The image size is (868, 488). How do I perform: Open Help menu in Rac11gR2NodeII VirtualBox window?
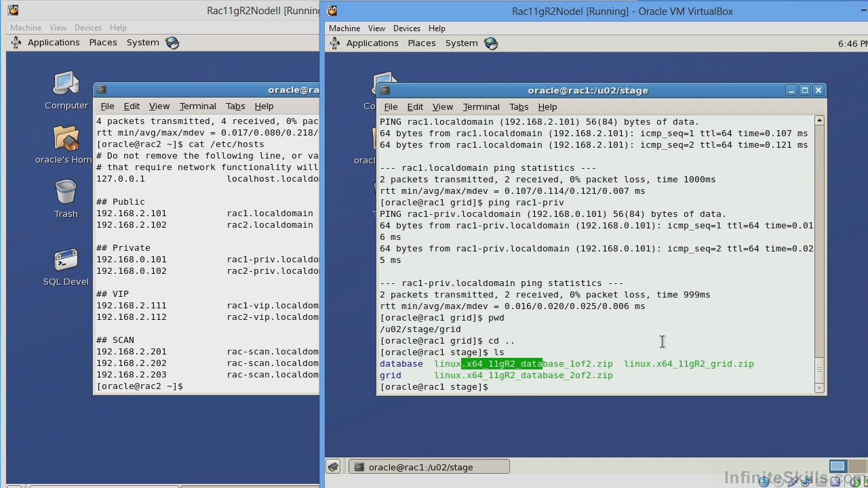point(118,28)
